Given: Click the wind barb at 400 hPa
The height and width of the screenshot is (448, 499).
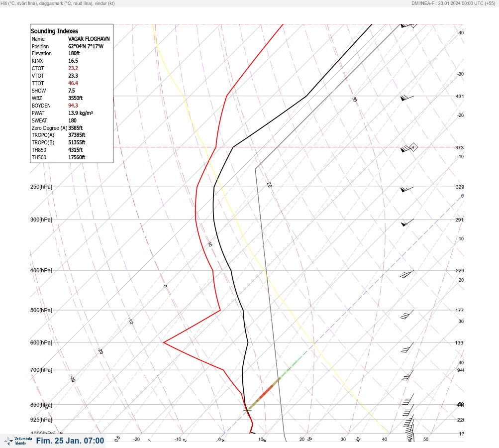Looking at the screenshot, I should pyautogui.click(x=406, y=274).
